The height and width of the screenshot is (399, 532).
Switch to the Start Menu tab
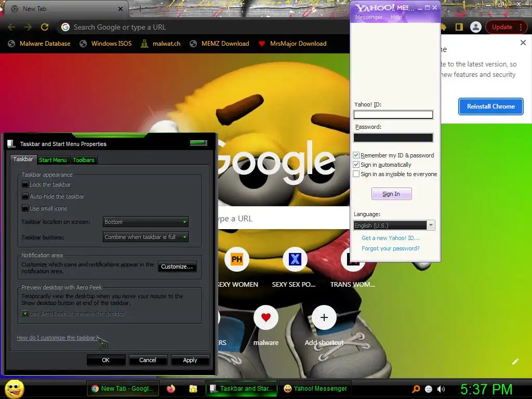[52, 160]
